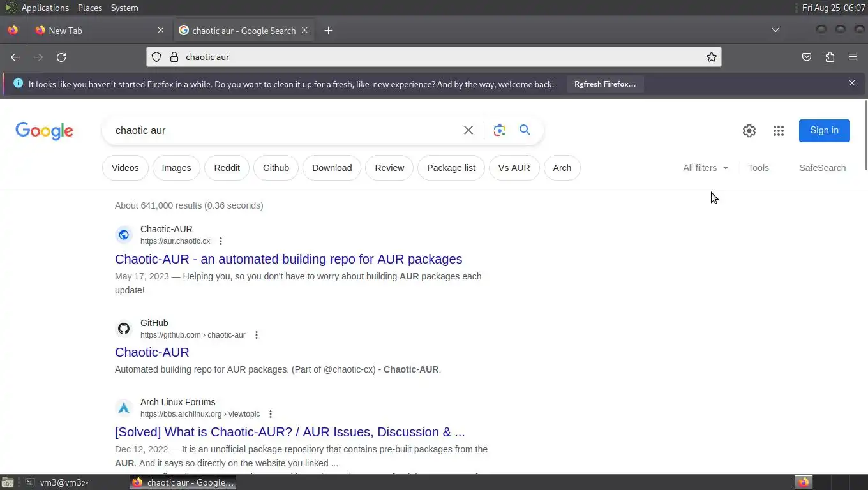
Task: Click the show desktop icon in taskbar
Action: tap(8, 482)
